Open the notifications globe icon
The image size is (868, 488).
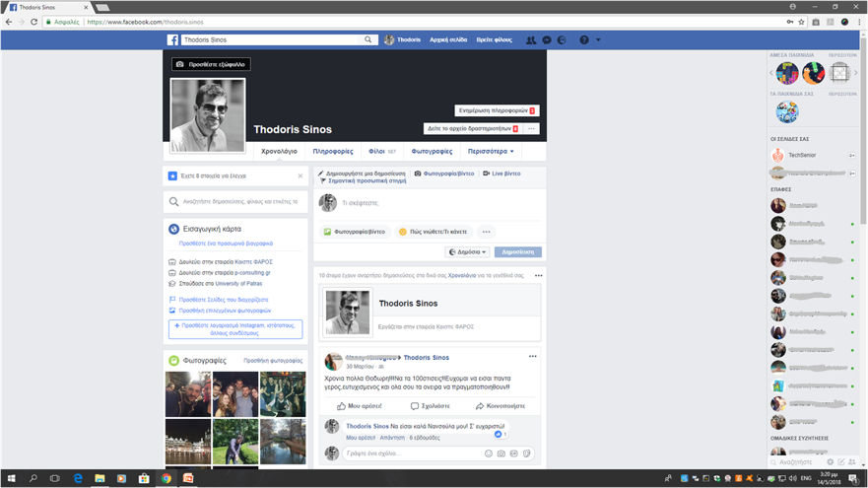coord(562,40)
